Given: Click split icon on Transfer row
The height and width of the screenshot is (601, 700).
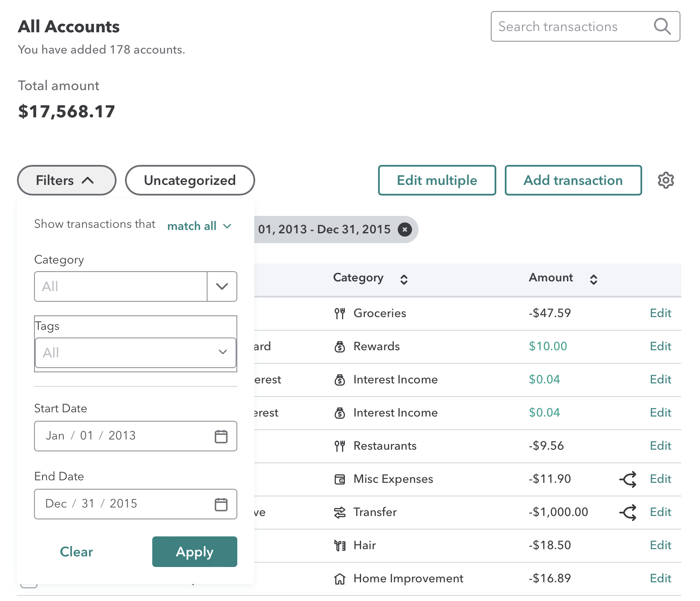Looking at the screenshot, I should pyautogui.click(x=628, y=512).
